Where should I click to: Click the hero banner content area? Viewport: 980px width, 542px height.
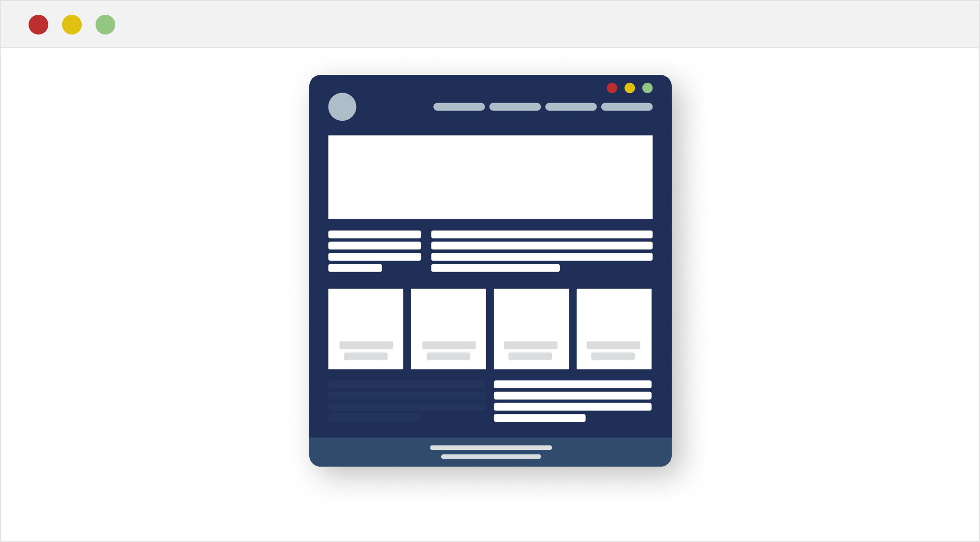(490, 177)
